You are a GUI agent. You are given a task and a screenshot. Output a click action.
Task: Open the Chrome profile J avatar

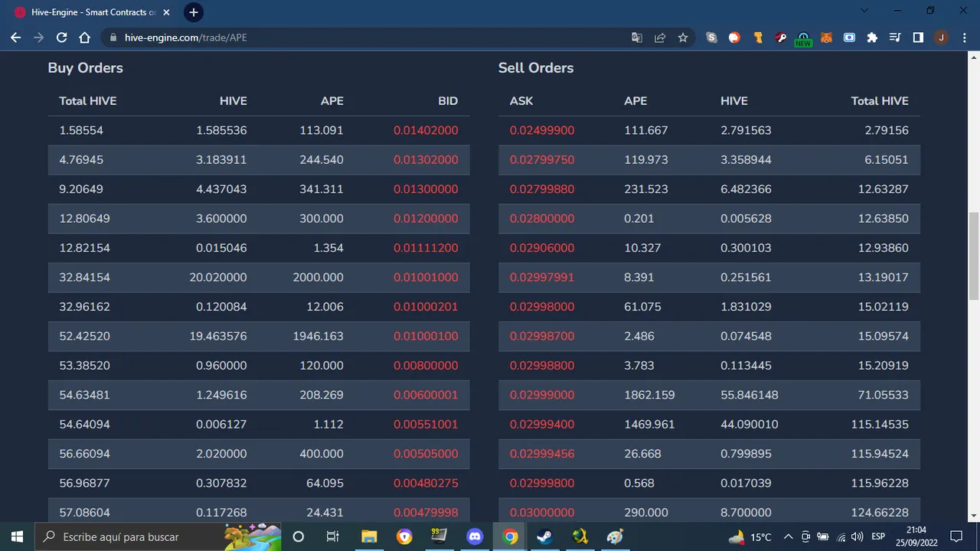(941, 37)
